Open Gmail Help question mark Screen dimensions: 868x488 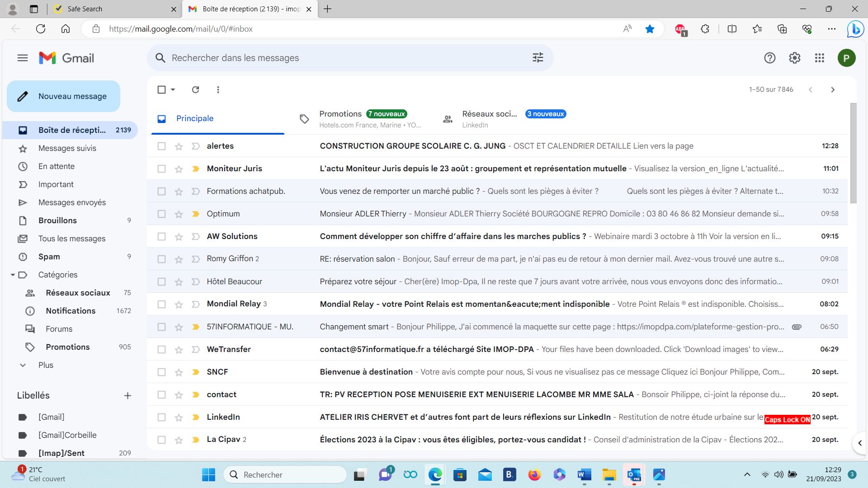[x=769, y=58]
